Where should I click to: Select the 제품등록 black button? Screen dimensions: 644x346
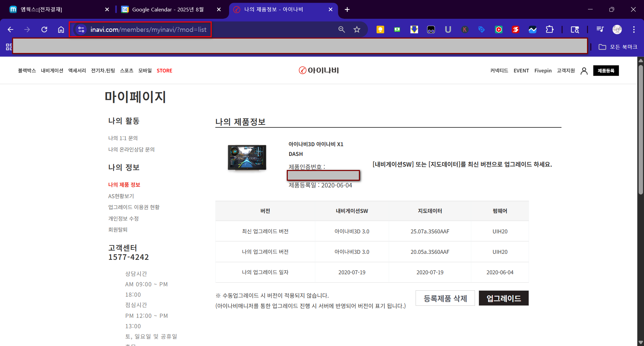(x=606, y=70)
